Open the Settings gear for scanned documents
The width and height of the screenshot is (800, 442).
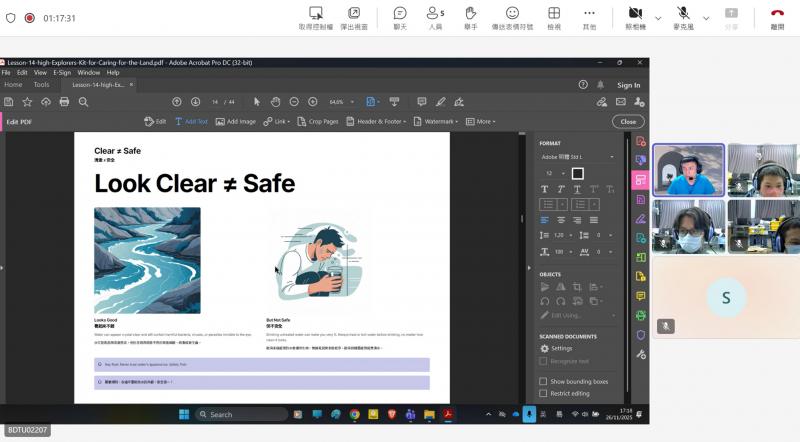tap(556, 348)
